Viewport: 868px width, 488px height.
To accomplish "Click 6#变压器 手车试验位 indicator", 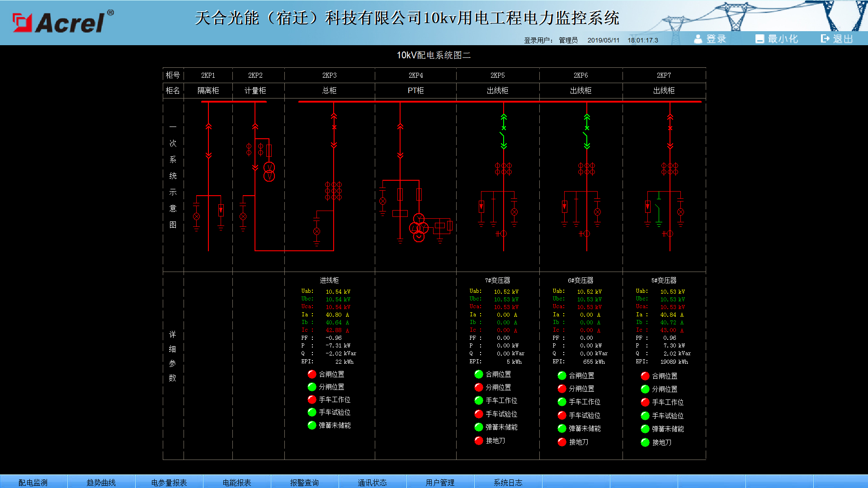I will tap(562, 415).
